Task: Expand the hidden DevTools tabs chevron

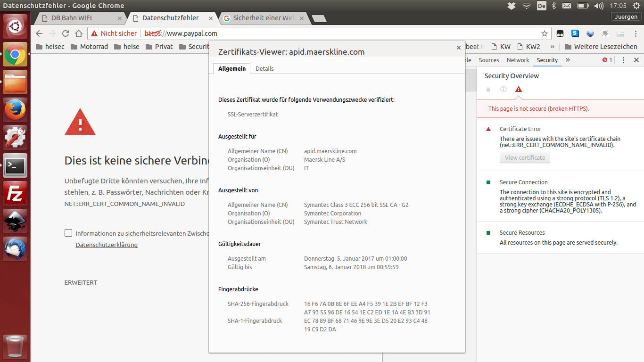Action: [x=568, y=60]
